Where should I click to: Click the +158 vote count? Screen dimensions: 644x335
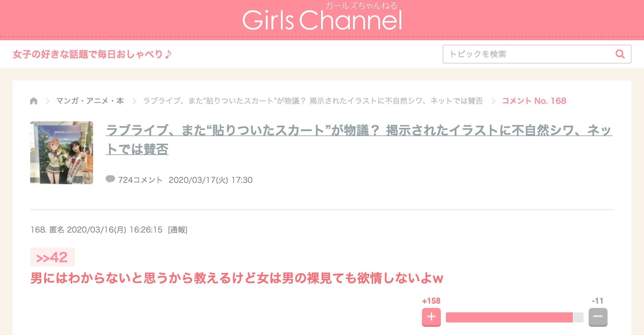[431, 301]
